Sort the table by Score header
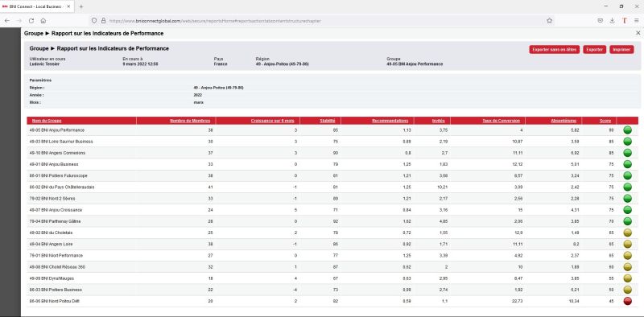The height and width of the screenshot is (317, 644). [605, 121]
